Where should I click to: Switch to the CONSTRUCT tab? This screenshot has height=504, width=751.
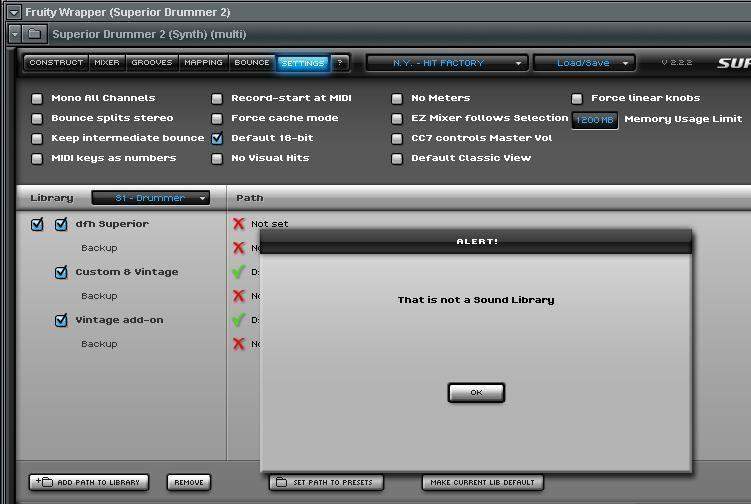[x=56, y=63]
